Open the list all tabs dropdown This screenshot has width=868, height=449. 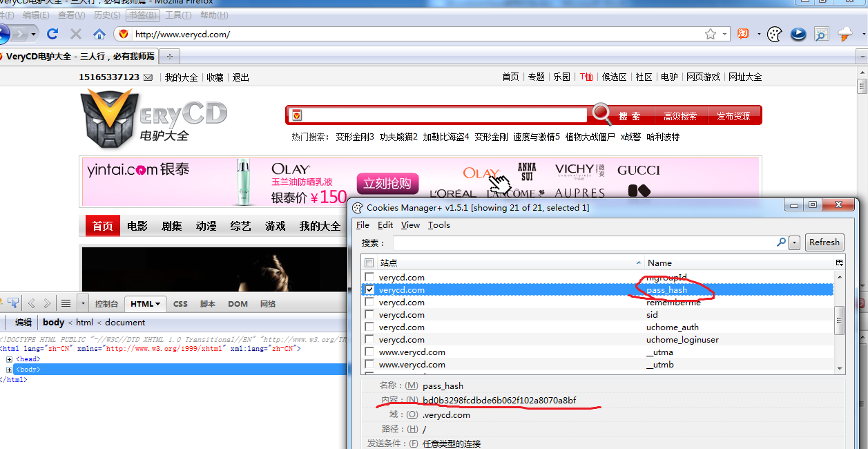(861, 57)
